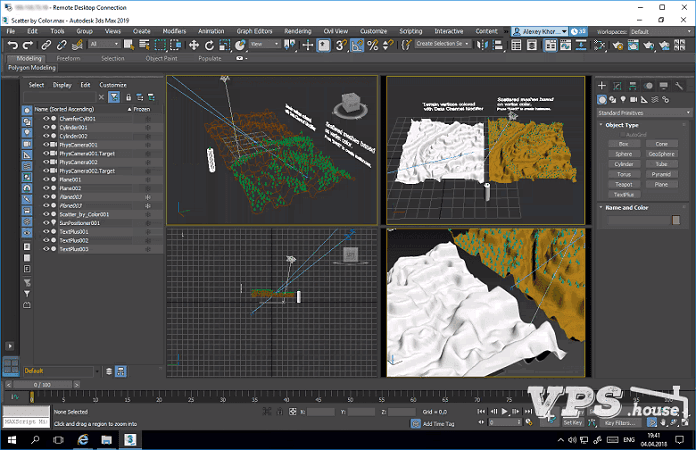
Task: Click the Sphere object type button
Action: [623, 154]
